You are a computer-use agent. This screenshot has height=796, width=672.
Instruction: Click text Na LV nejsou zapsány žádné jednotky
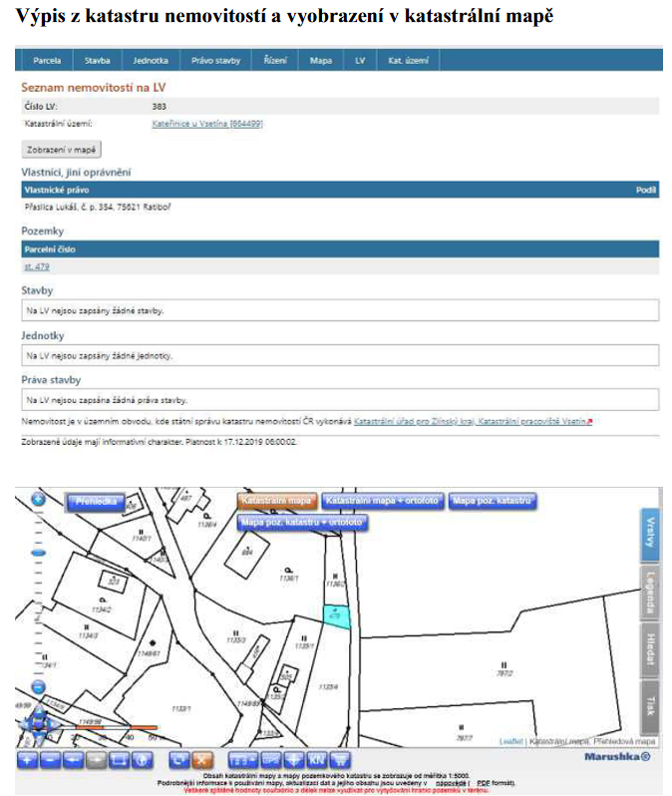100,356
